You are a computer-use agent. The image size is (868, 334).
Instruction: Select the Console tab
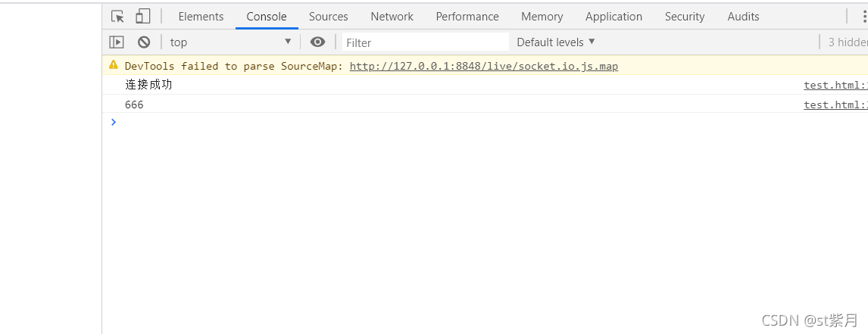pyautogui.click(x=267, y=17)
